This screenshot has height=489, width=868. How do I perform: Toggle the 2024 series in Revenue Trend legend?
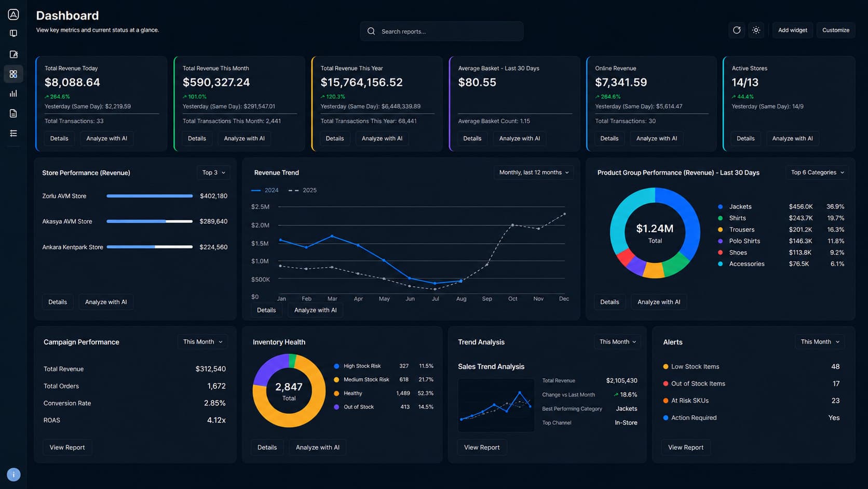[265, 190]
